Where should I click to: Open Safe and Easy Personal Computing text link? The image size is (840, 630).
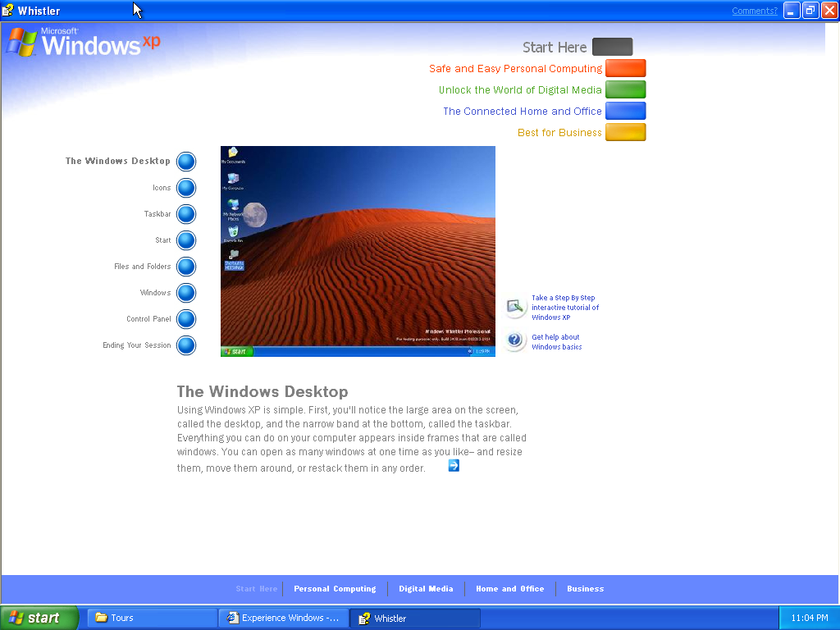(x=515, y=69)
